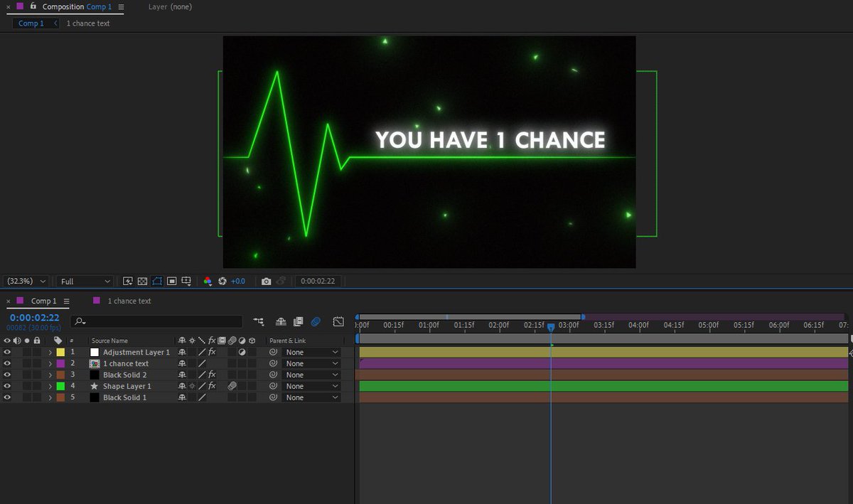Toggle shy switch on 1 chance text layer

pos(182,364)
